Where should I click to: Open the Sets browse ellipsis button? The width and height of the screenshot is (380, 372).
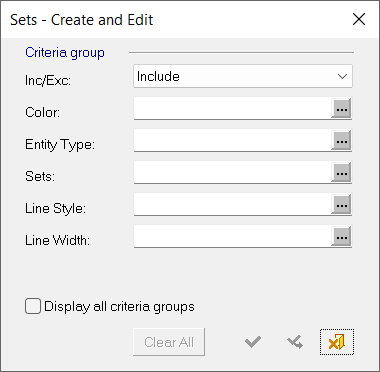(x=341, y=172)
